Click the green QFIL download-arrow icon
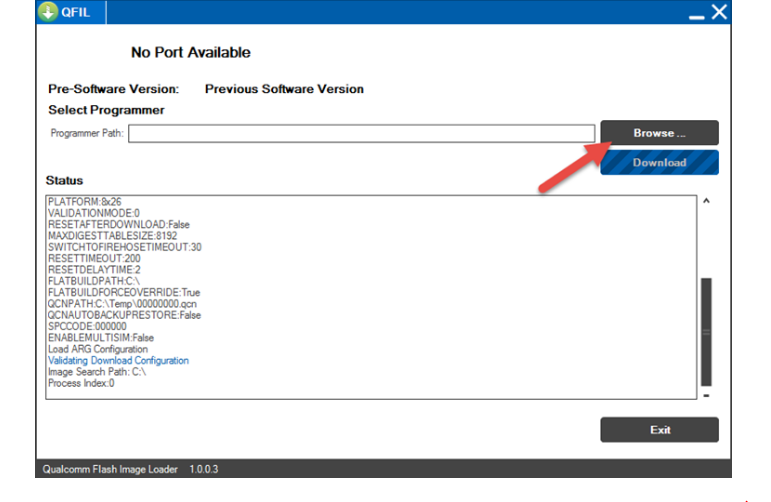Screen dimensions: 771x502 pyautogui.click(x=48, y=11)
